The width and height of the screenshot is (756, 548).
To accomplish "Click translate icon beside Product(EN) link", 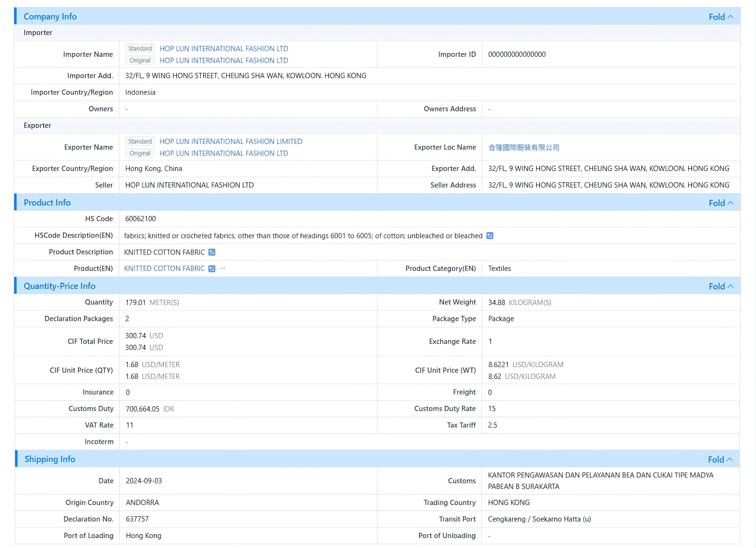I will pos(212,269).
